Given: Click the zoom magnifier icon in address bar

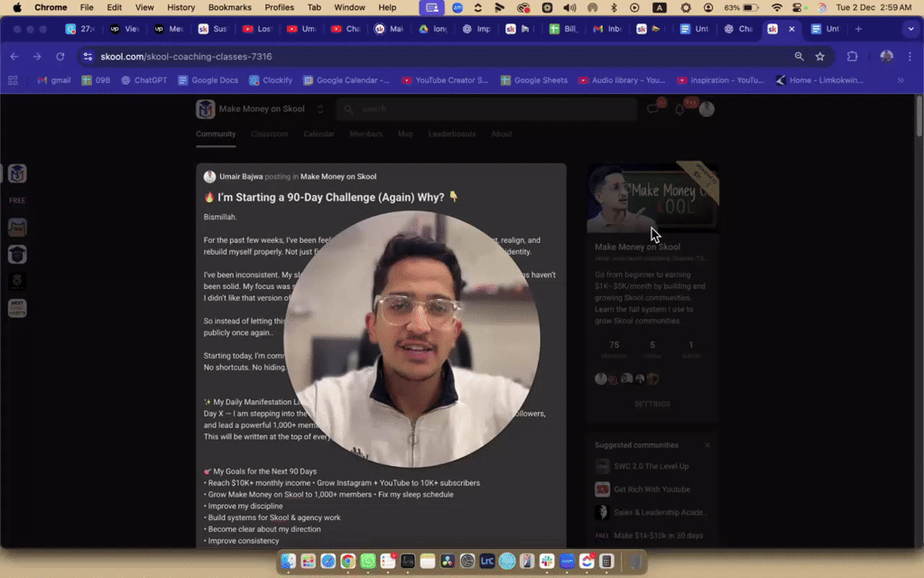Looking at the screenshot, I should click(x=799, y=57).
